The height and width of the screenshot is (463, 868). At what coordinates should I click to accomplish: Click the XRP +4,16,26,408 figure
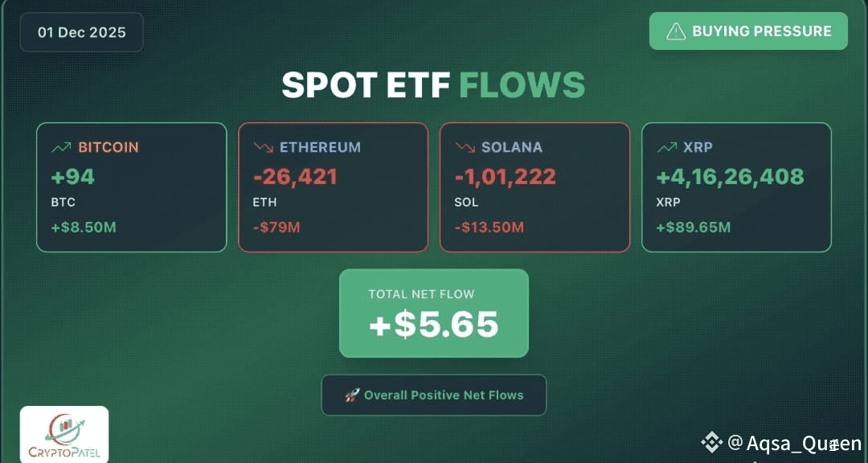(x=730, y=177)
